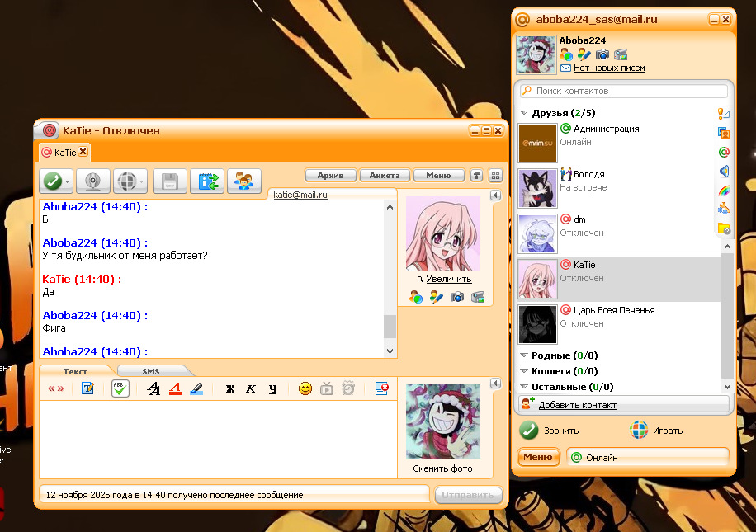The width and height of the screenshot is (756, 532).
Task: Choose the text color red 'A' icon
Action: click(176, 388)
